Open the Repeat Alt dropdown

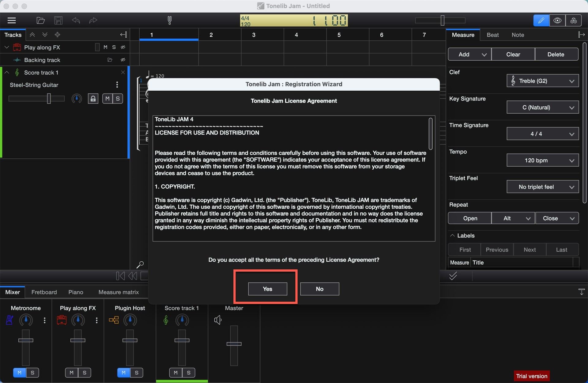pyautogui.click(x=513, y=218)
